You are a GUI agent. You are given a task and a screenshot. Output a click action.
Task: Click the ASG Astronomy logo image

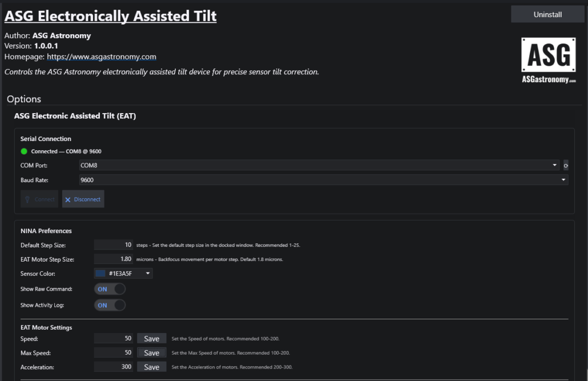click(548, 61)
